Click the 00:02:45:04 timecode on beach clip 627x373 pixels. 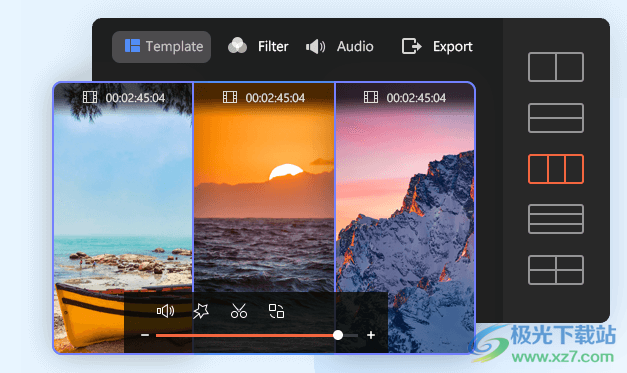point(135,98)
